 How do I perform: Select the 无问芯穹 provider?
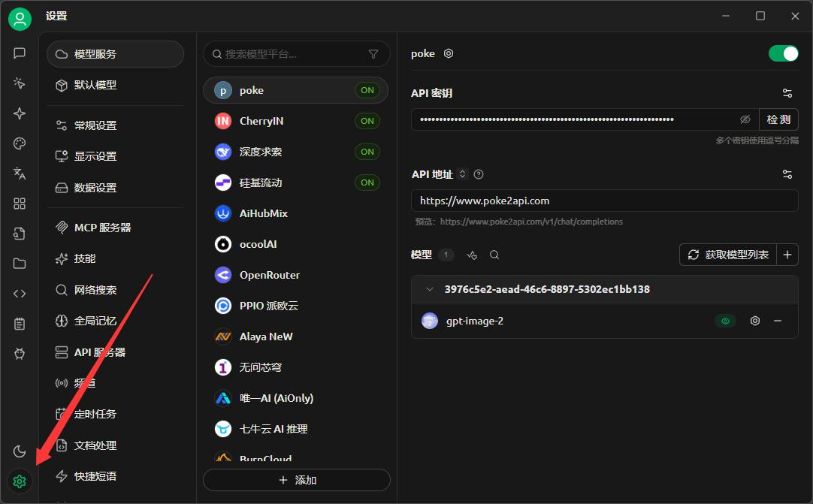(x=295, y=367)
